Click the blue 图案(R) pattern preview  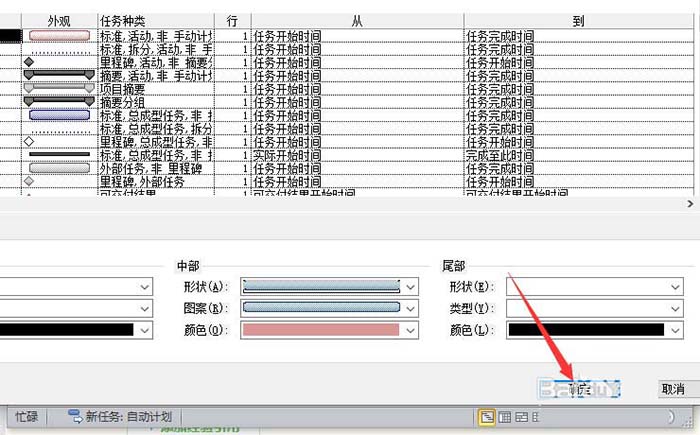tap(321, 308)
